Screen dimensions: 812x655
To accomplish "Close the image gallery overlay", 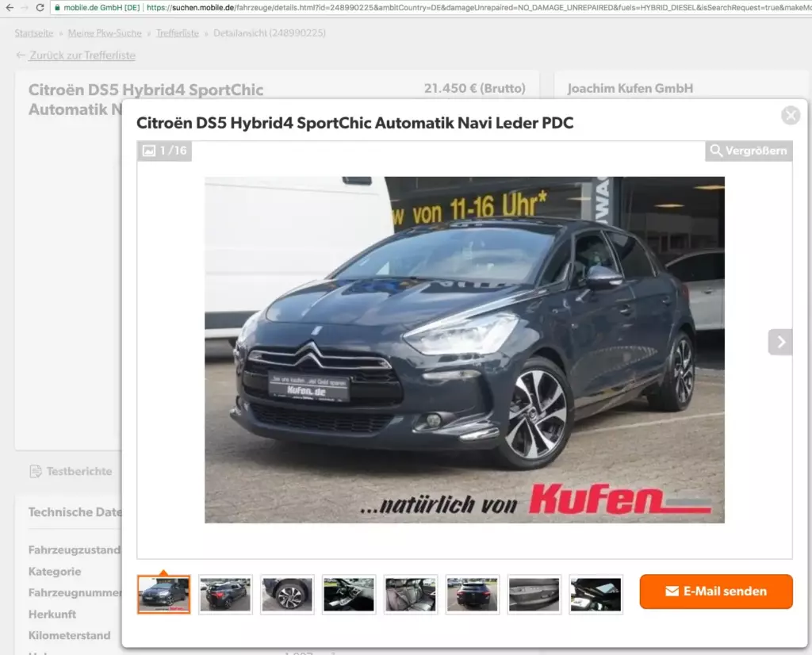I will (791, 115).
